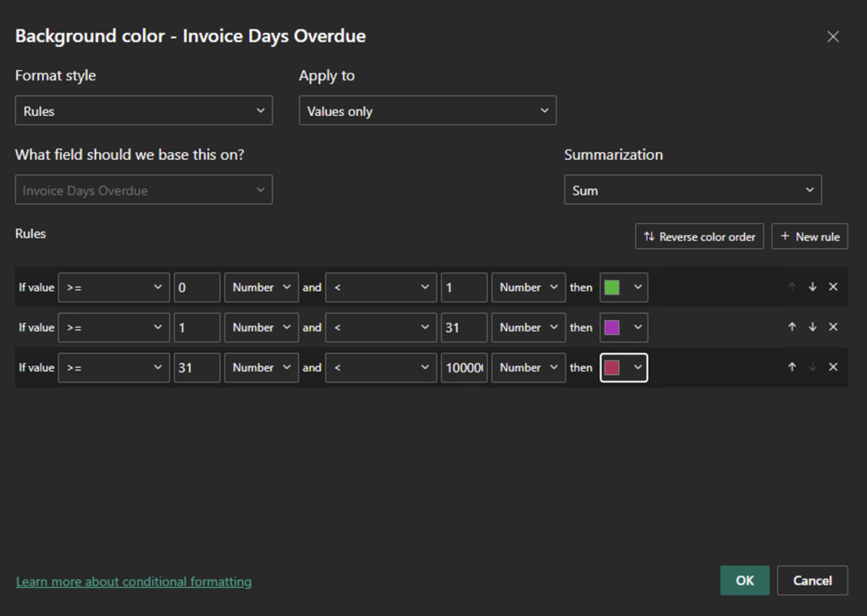Viewport: 867px width, 616px height.
Task: Click Reverse color order button
Action: pos(699,236)
